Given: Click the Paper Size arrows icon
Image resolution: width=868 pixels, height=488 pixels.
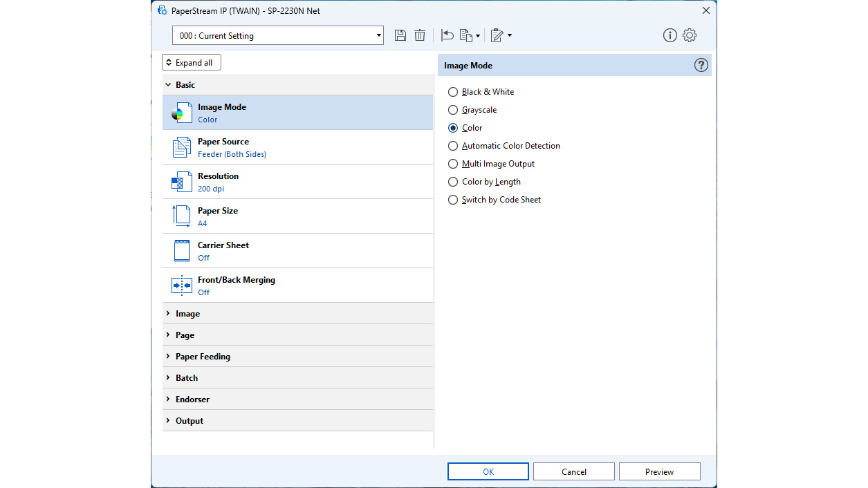Looking at the screenshot, I should point(182,216).
